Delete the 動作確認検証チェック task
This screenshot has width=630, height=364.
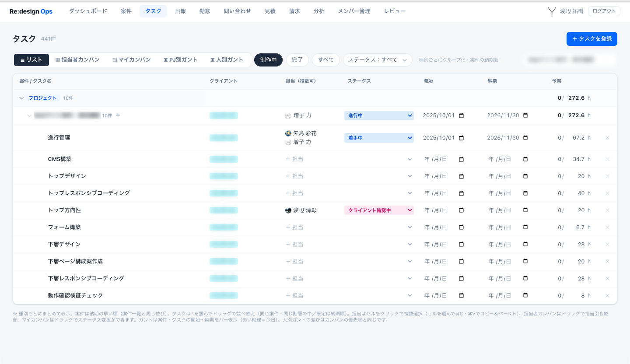pyautogui.click(x=607, y=296)
